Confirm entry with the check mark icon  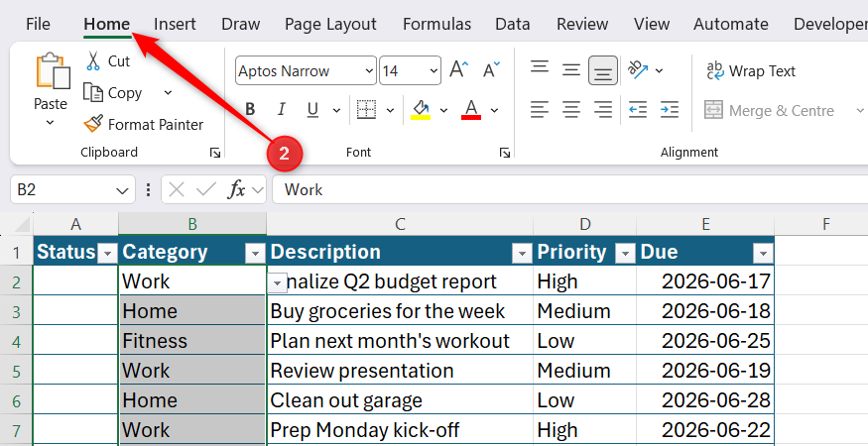(206, 190)
